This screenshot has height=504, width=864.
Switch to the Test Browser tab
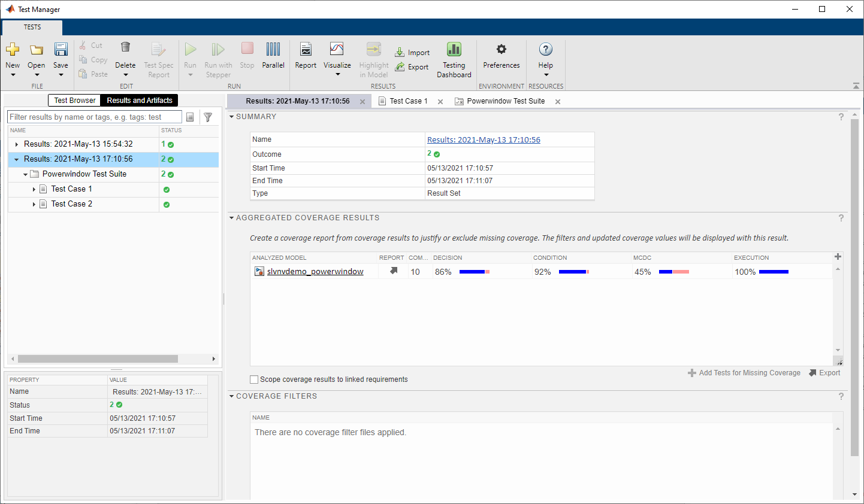click(74, 100)
